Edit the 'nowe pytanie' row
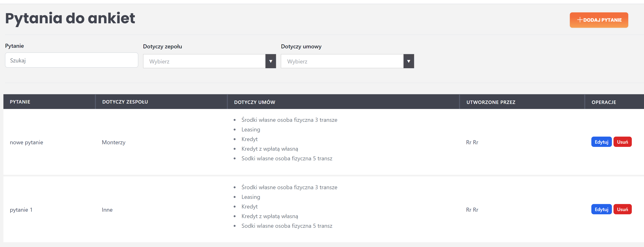644x247 pixels. 601,142
